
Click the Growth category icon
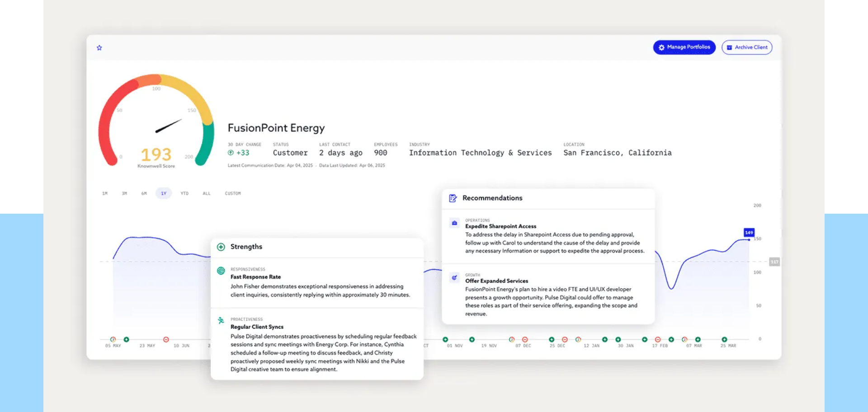click(x=454, y=278)
